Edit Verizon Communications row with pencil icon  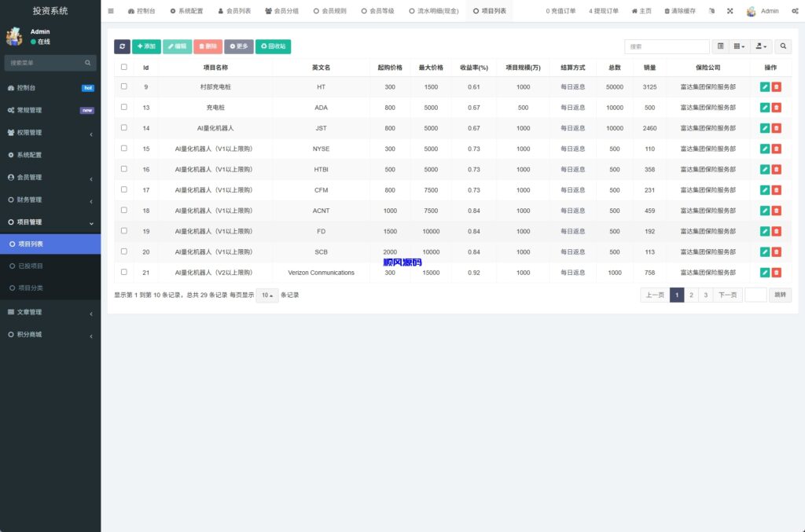click(x=764, y=273)
